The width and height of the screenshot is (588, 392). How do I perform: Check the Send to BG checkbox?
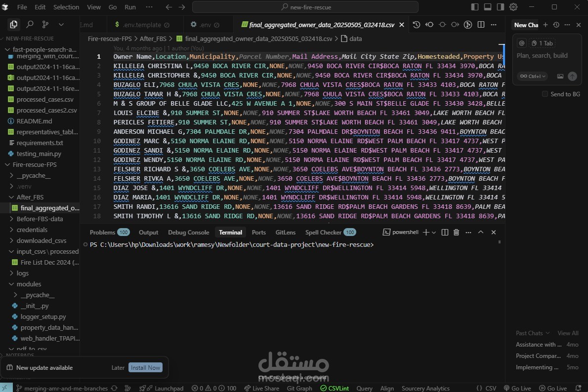click(x=545, y=94)
